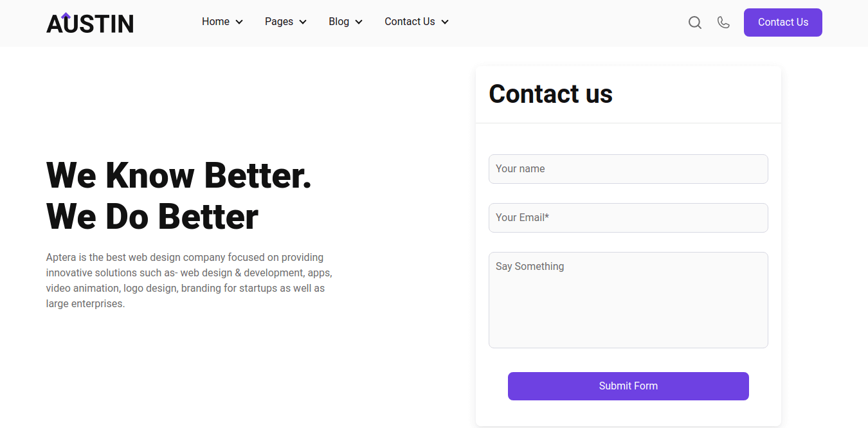Image resolution: width=868 pixels, height=428 pixels.
Task: Click into the Say Something textarea
Action: 628,300
